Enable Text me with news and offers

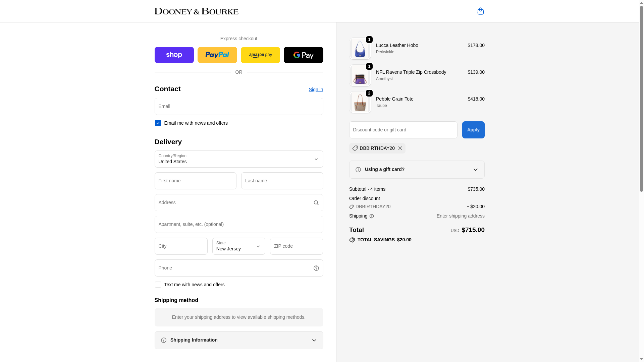pos(158,285)
